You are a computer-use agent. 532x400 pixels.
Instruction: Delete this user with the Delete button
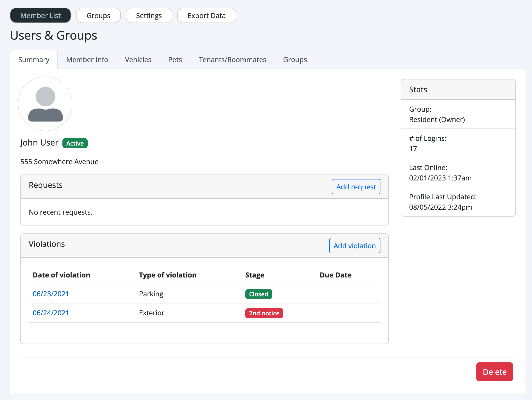coord(495,372)
